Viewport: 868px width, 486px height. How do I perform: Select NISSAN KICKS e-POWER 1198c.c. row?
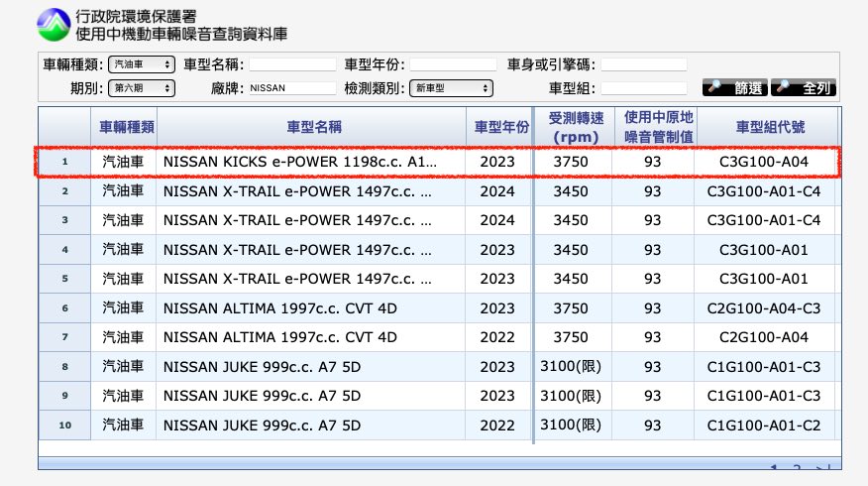[x=437, y=162]
